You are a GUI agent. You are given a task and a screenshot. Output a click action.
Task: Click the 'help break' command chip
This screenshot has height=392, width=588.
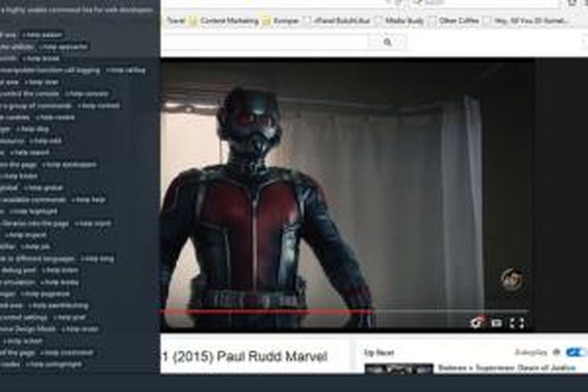point(41,59)
